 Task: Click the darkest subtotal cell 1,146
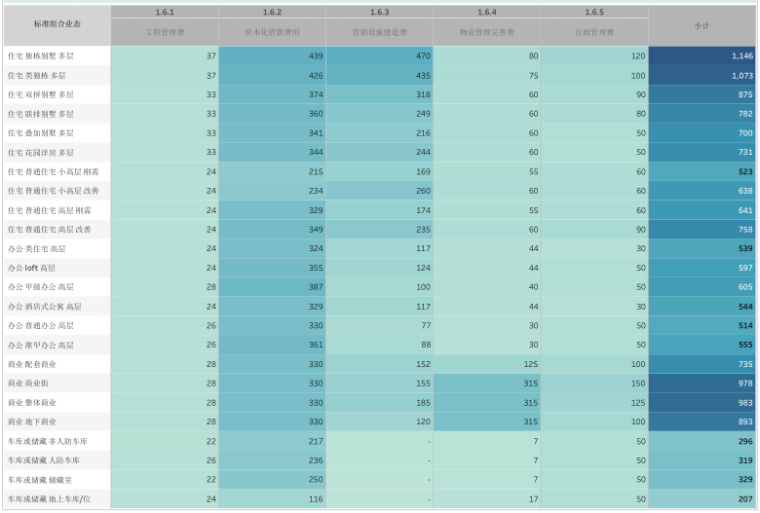pyautogui.click(x=702, y=56)
